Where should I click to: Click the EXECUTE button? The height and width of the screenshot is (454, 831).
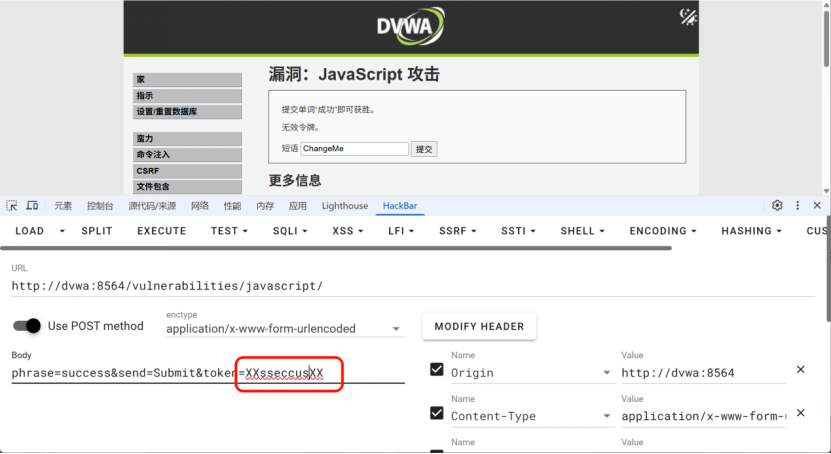click(x=162, y=231)
